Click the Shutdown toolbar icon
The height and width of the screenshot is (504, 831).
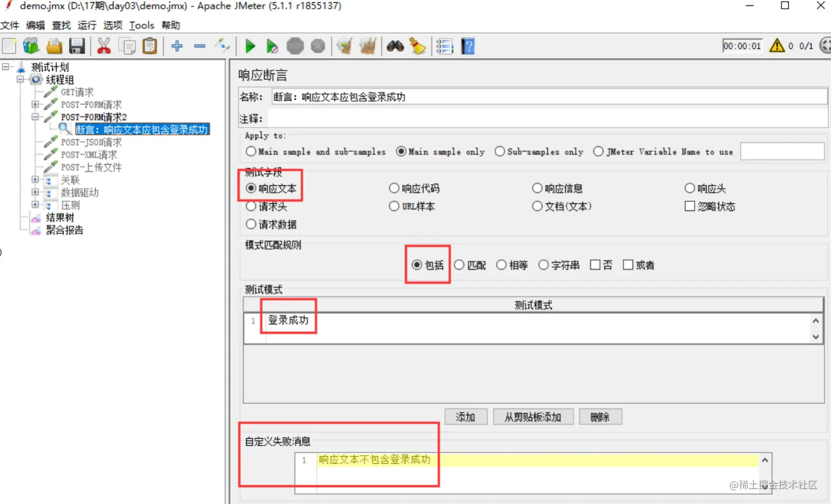(x=318, y=46)
